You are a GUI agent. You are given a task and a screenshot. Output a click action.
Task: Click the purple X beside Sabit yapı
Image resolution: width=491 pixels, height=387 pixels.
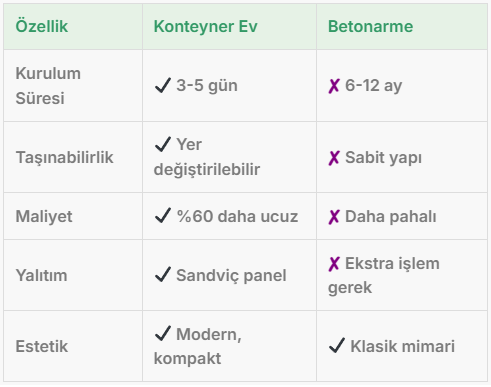(x=334, y=158)
